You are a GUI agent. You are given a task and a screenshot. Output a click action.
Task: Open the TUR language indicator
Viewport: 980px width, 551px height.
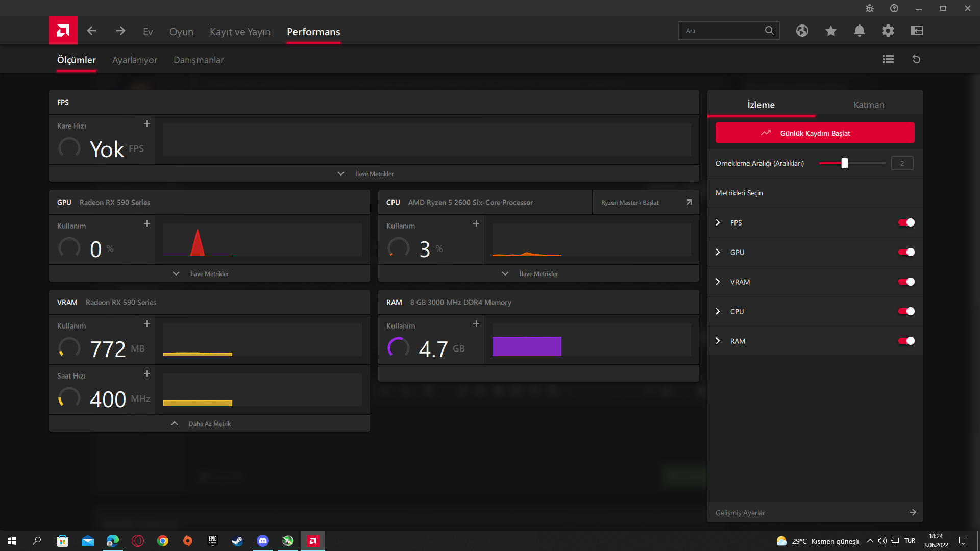point(910,541)
